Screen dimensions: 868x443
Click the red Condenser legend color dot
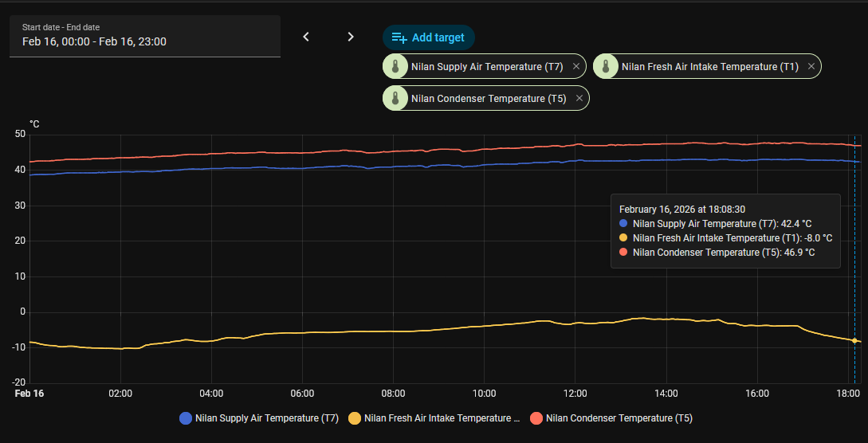pos(536,418)
